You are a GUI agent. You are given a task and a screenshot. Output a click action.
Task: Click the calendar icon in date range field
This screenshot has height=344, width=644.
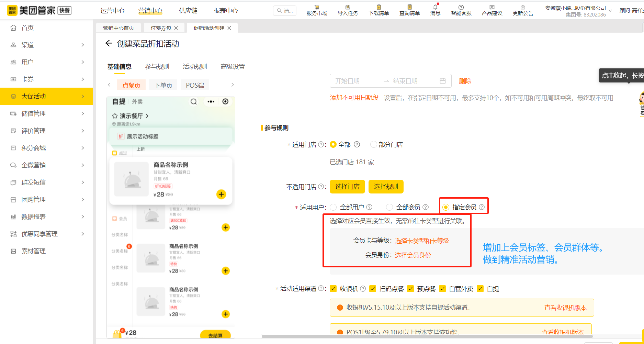click(x=443, y=81)
